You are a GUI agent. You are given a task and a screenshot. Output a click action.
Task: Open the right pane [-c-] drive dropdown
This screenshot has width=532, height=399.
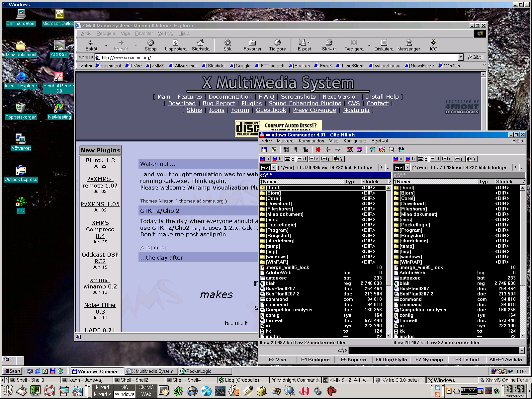[407, 167]
